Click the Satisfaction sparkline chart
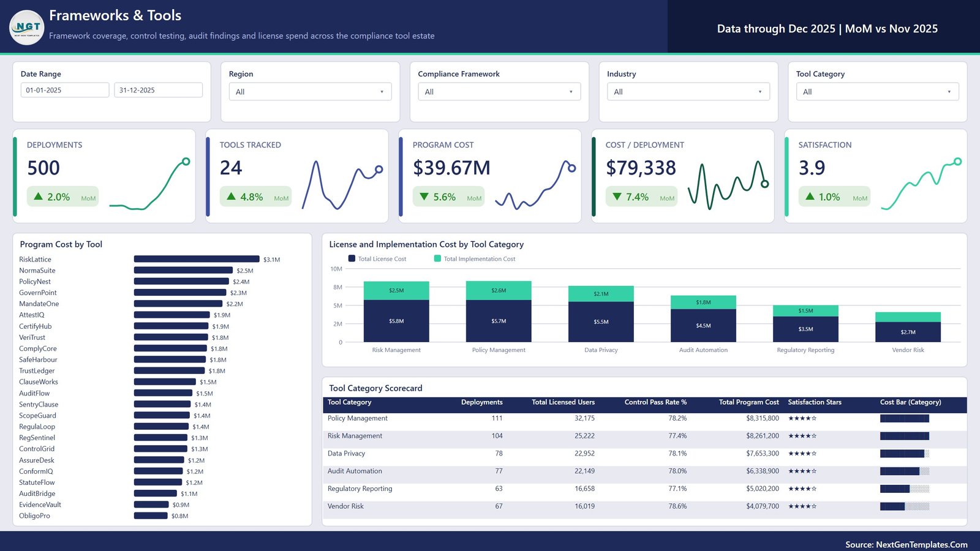 click(921, 184)
